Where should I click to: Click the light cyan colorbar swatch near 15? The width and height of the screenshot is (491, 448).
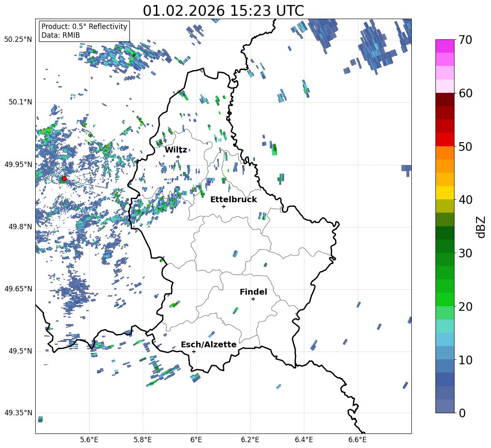coord(445,326)
